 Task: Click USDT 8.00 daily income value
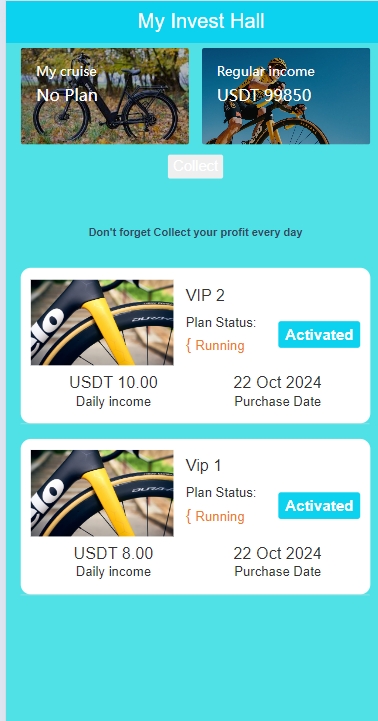pyautogui.click(x=114, y=553)
